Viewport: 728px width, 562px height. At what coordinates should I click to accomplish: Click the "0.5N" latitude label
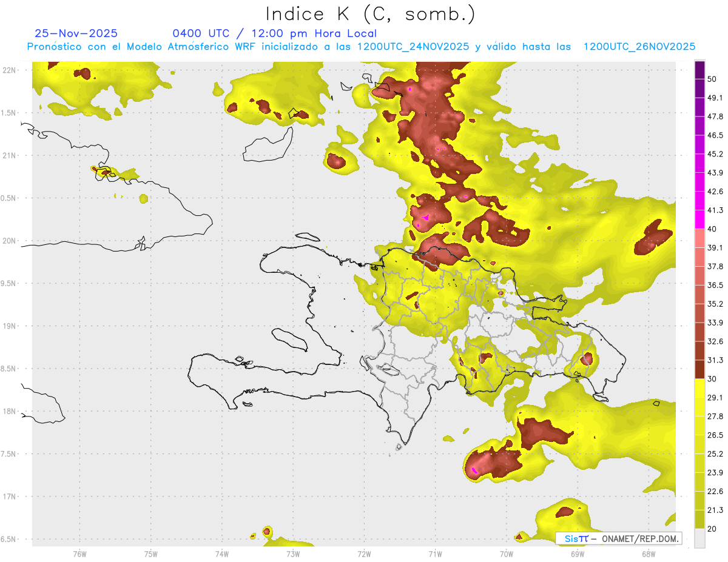click(x=8, y=198)
